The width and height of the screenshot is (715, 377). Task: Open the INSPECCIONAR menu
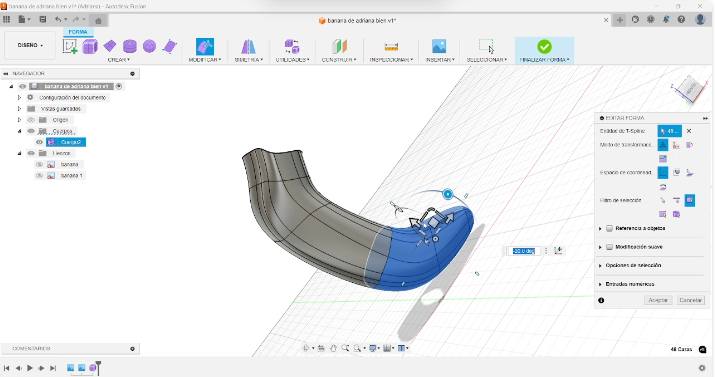[391, 60]
